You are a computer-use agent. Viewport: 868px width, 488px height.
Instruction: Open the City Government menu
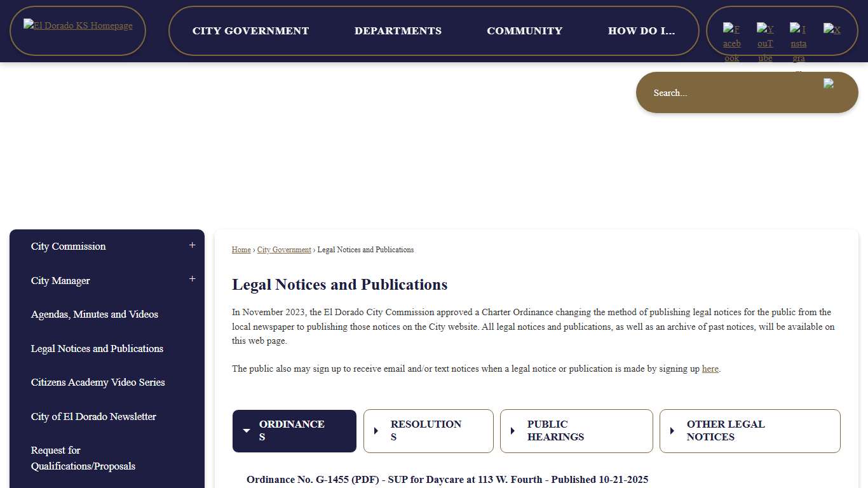click(250, 30)
